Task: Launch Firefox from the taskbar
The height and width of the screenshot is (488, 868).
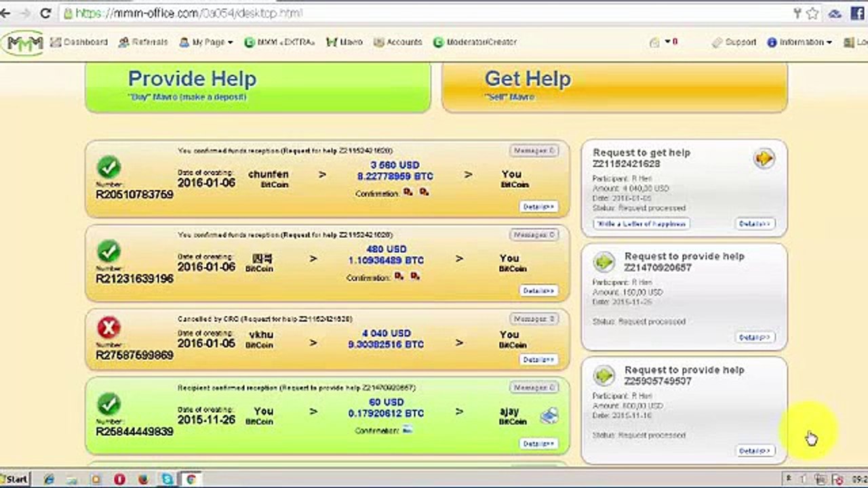Action: (x=143, y=479)
